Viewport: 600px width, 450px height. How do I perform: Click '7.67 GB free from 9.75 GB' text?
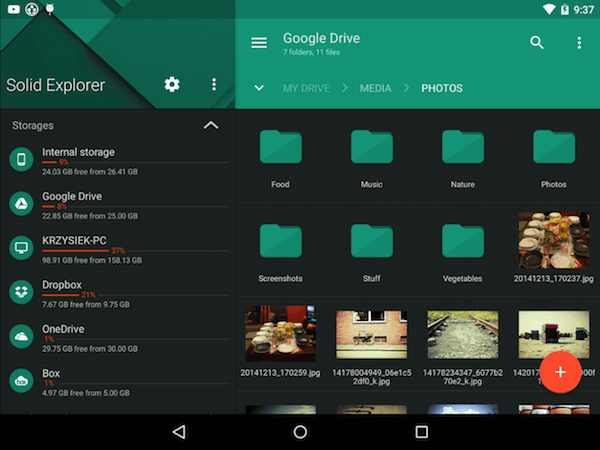pos(86,305)
